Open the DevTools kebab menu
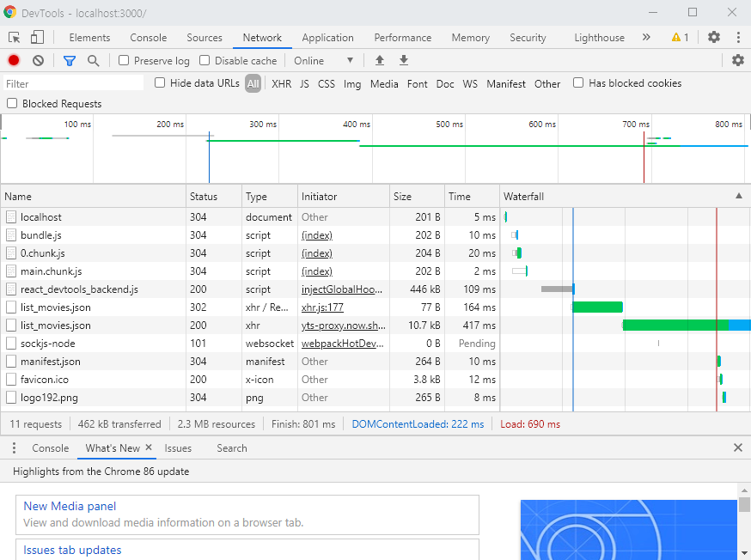Image resolution: width=751 pixels, height=560 pixels. [738, 37]
